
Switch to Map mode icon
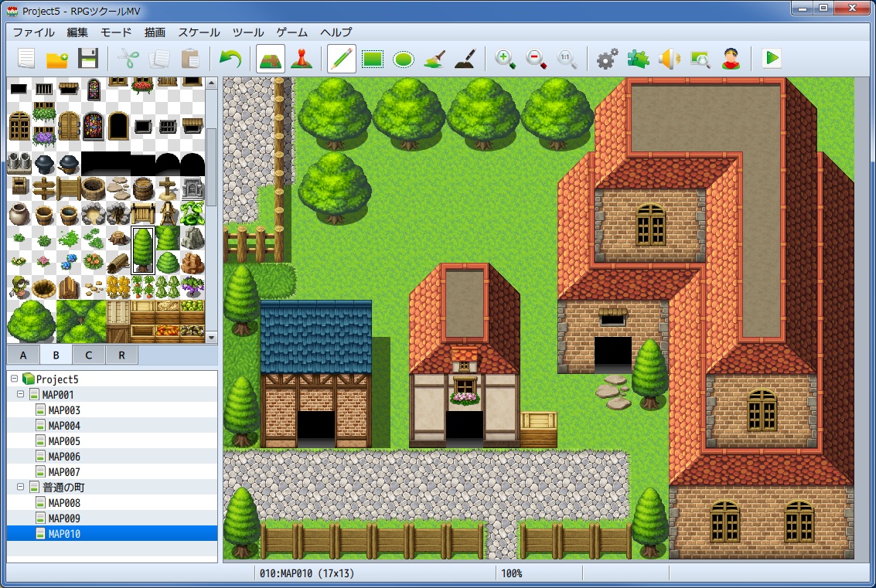click(271, 59)
